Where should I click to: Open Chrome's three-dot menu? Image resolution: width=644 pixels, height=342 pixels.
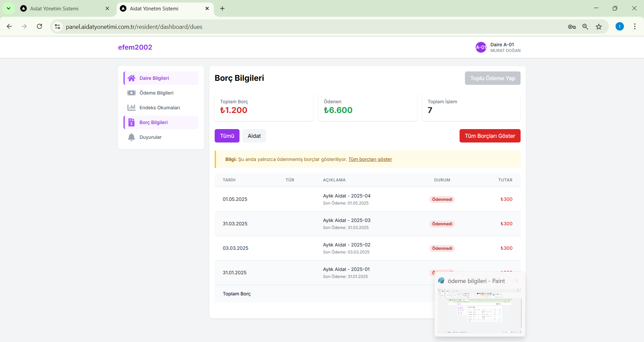tap(635, 26)
